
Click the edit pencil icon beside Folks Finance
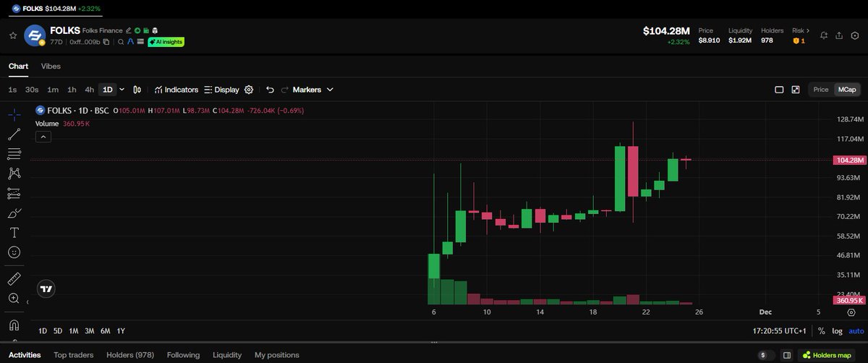click(128, 30)
